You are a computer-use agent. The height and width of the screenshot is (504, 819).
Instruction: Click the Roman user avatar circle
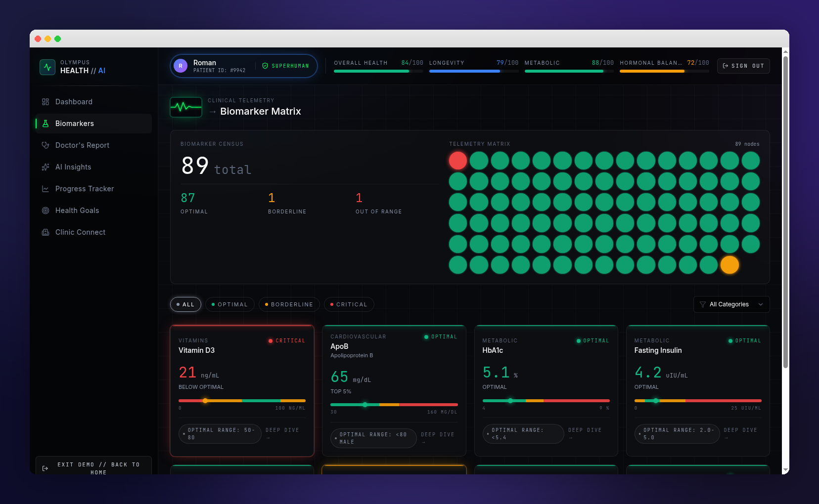(x=181, y=66)
